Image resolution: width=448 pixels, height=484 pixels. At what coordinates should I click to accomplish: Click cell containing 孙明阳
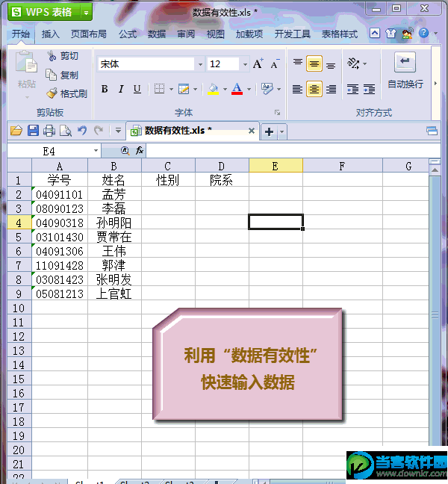point(114,223)
